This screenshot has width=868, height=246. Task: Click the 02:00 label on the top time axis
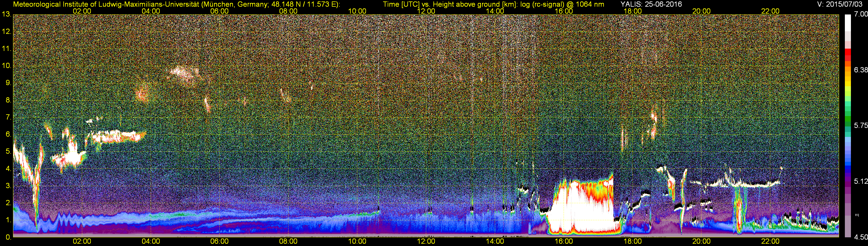tap(82, 11)
